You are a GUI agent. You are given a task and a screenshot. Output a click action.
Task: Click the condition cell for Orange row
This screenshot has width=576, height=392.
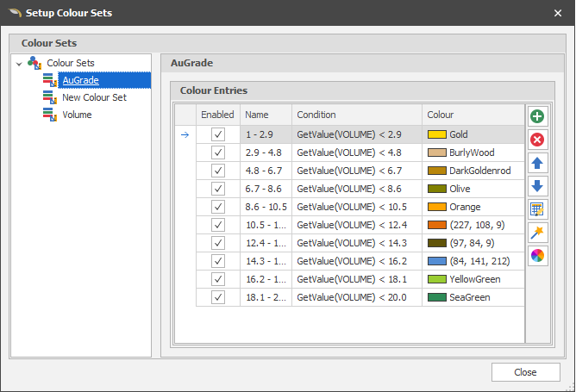(356, 207)
